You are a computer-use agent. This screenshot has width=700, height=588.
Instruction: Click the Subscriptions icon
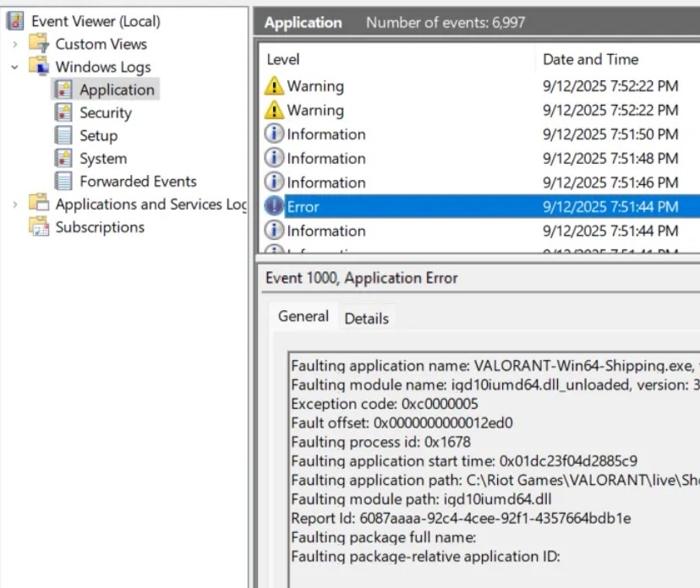pyautogui.click(x=39, y=227)
